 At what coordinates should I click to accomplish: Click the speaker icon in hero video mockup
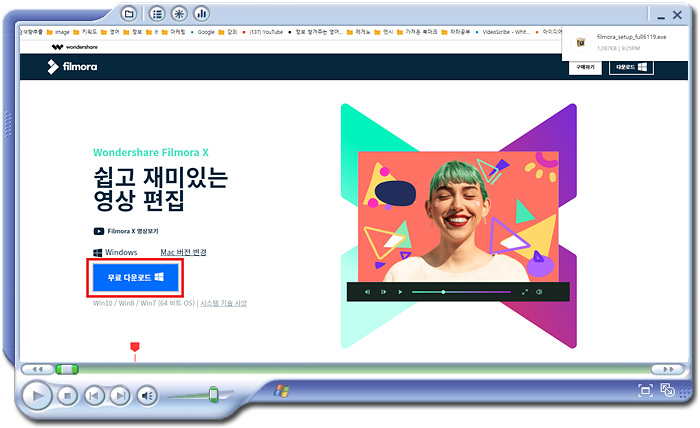pyautogui.click(x=539, y=292)
